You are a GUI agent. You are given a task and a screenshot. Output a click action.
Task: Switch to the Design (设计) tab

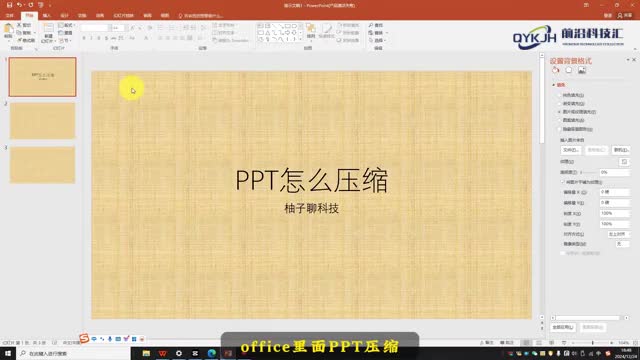pos(64,16)
